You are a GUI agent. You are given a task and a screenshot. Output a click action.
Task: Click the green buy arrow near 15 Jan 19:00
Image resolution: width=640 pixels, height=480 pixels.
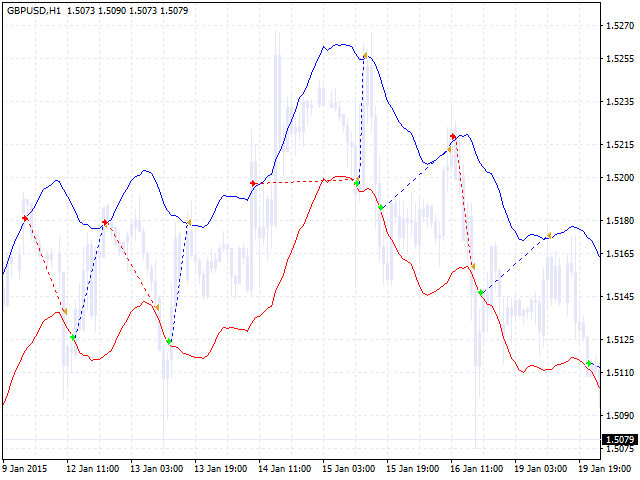coord(381,207)
